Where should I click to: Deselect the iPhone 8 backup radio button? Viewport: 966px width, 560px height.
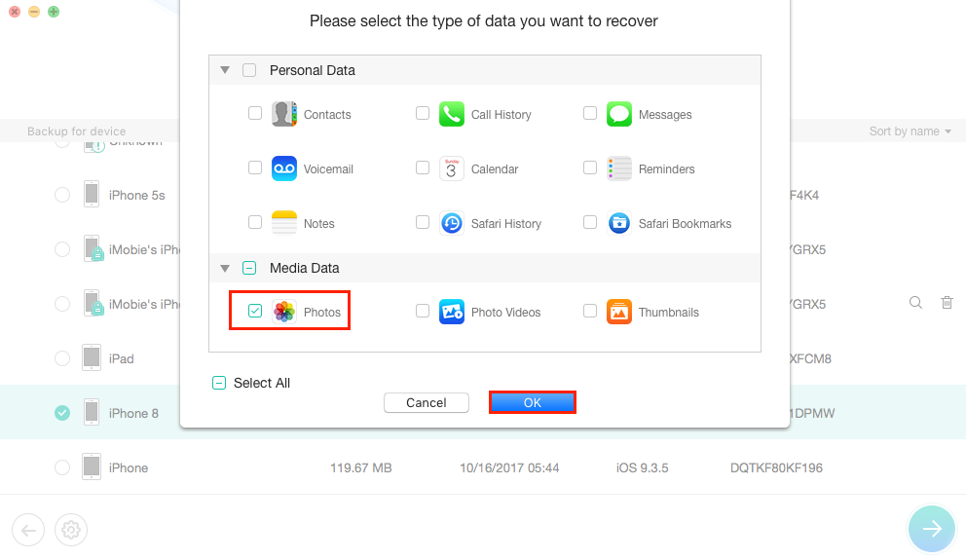62,413
